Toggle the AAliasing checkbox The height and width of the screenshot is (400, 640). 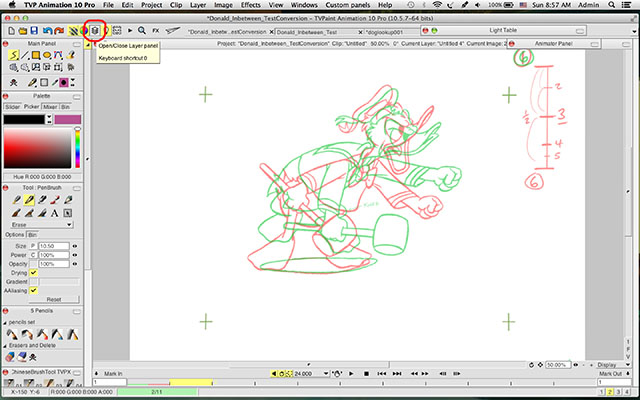tap(34, 291)
